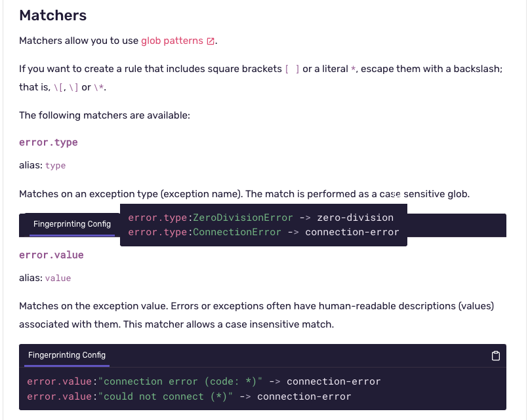Click the external-link icon beside glob patterns
The width and height of the screenshot is (530, 420).
click(210, 41)
